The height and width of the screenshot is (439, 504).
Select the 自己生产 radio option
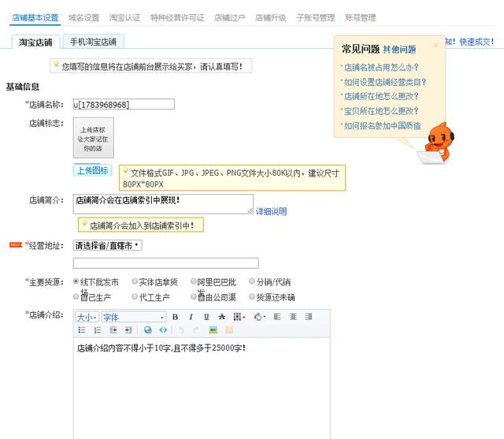click(x=76, y=296)
